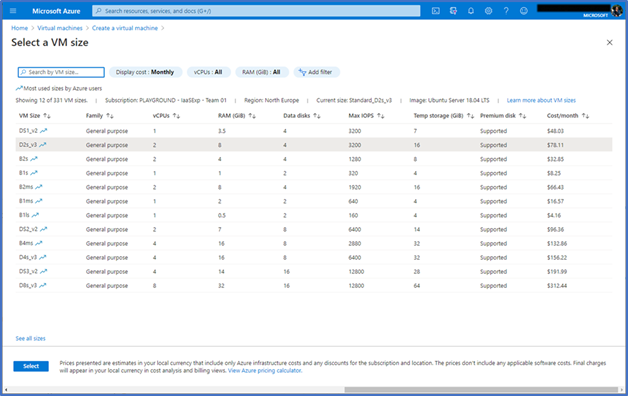Click trending icon next to D2s_v3

(43, 145)
